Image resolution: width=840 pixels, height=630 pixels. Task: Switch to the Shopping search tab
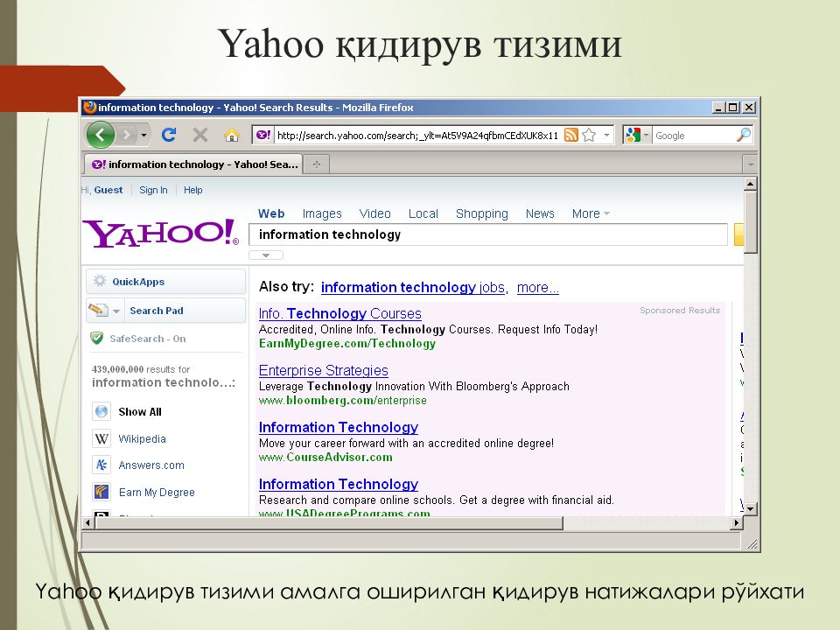coord(481,213)
